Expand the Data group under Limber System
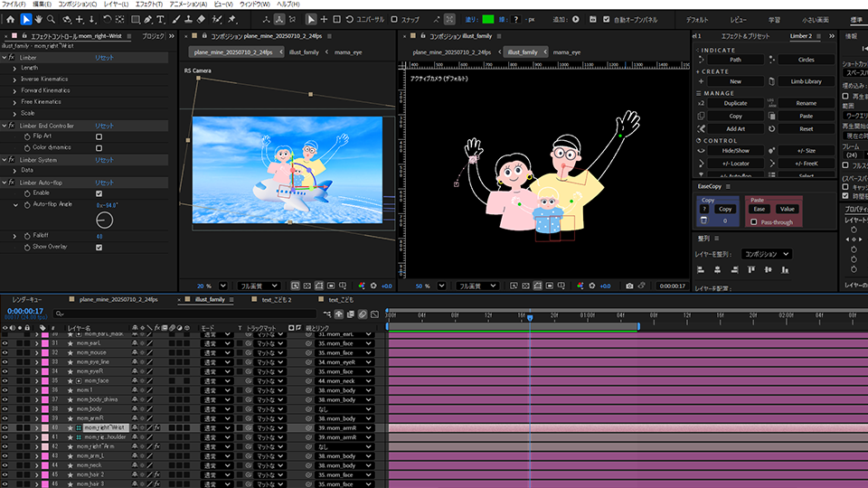Viewport: 868px width, 488px height. pyautogui.click(x=15, y=171)
